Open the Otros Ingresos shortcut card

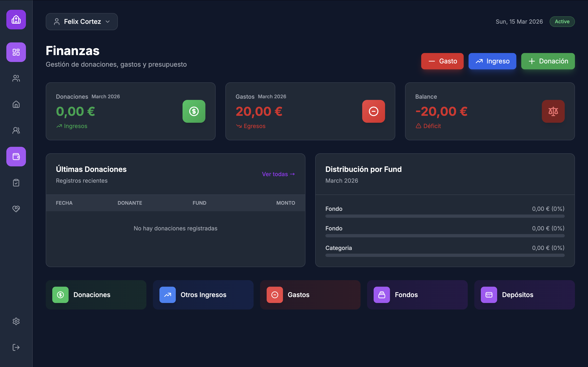[203, 295]
